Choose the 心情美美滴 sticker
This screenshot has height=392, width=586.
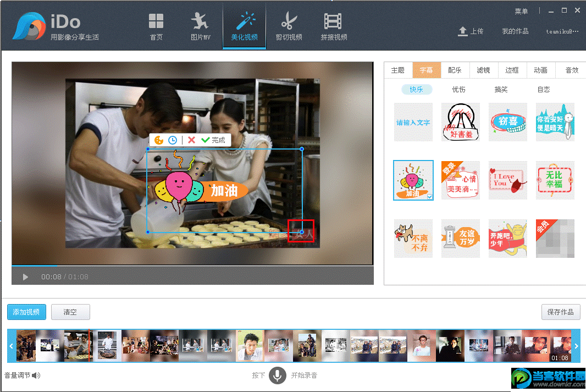point(461,180)
